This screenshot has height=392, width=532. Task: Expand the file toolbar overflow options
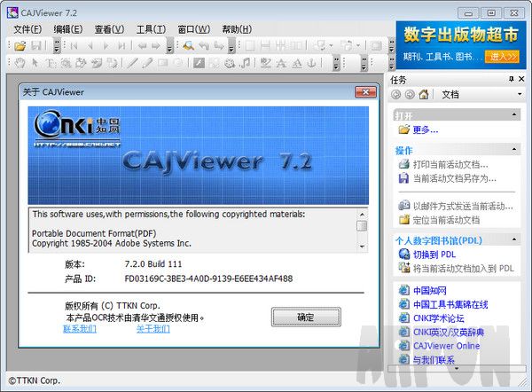[57, 46]
